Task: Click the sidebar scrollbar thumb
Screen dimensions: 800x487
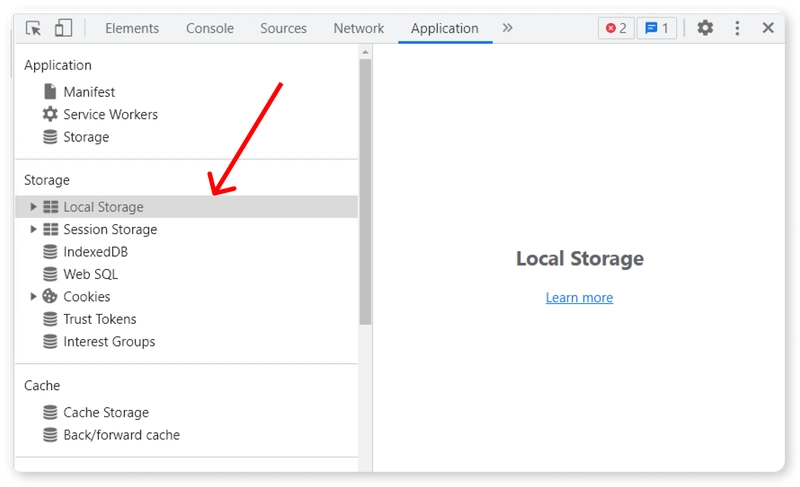Action: [x=365, y=192]
